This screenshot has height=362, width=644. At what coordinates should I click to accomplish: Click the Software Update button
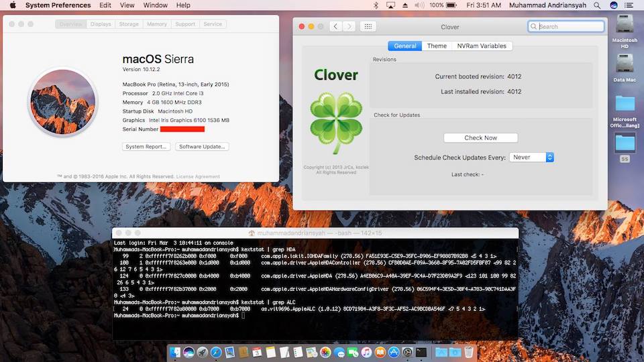[x=202, y=147]
